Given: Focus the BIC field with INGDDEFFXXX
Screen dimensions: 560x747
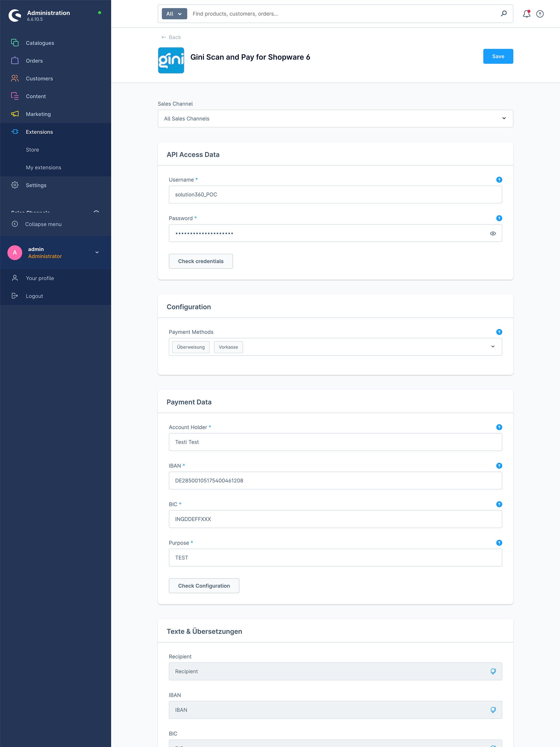Looking at the screenshot, I should pyautogui.click(x=335, y=519).
